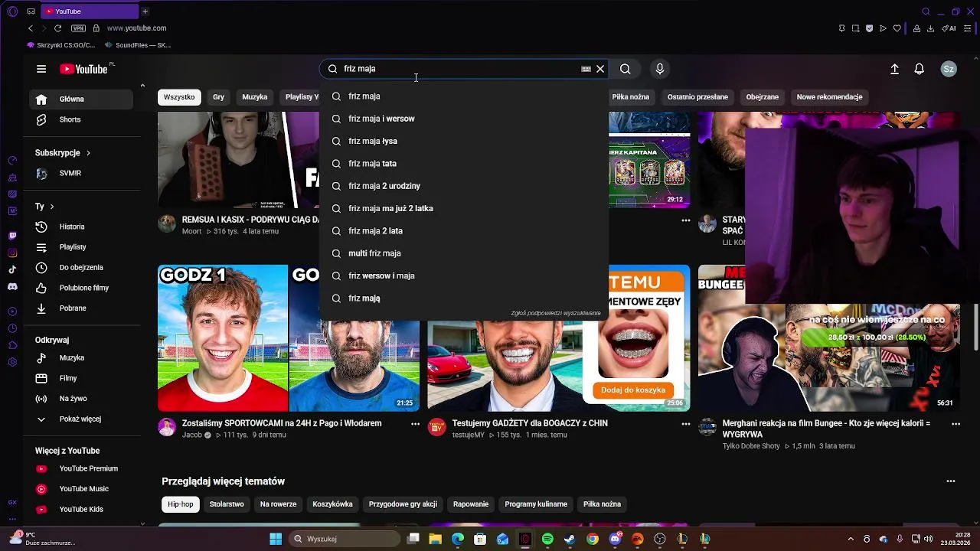This screenshot has width=980, height=551.
Task: Reload the page in browser toolbar
Action: coord(57,28)
